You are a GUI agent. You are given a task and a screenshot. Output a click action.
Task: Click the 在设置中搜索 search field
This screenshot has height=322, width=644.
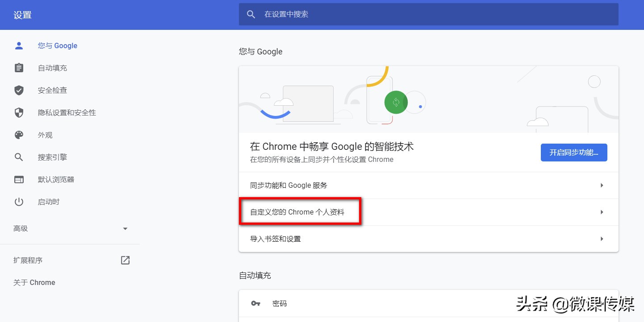[x=429, y=14]
